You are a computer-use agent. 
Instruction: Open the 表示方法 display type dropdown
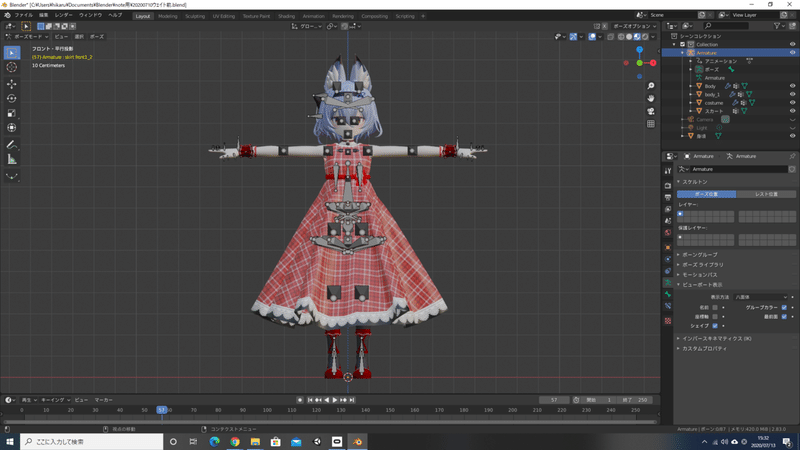tap(760, 297)
